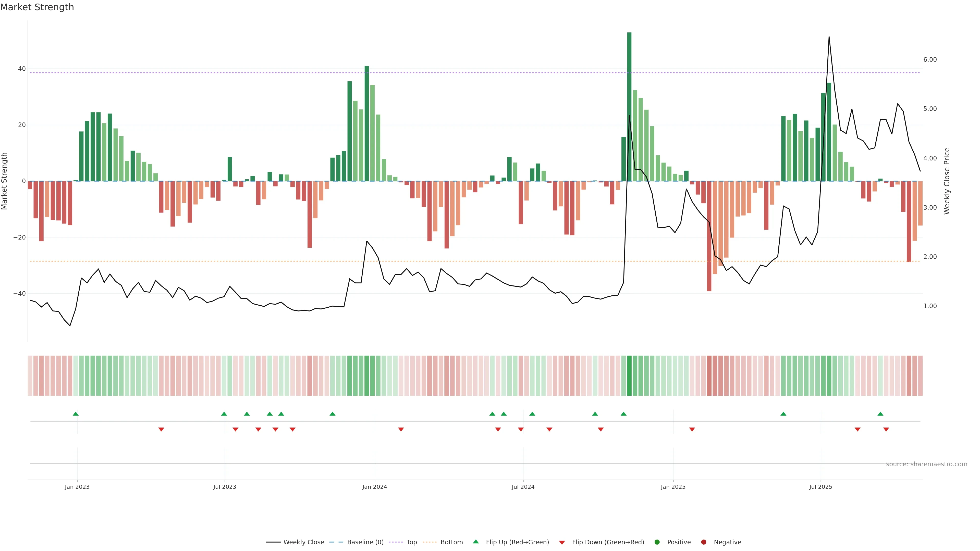Click the Weekly Close Price axis title

pyautogui.click(x=947, y=181)
